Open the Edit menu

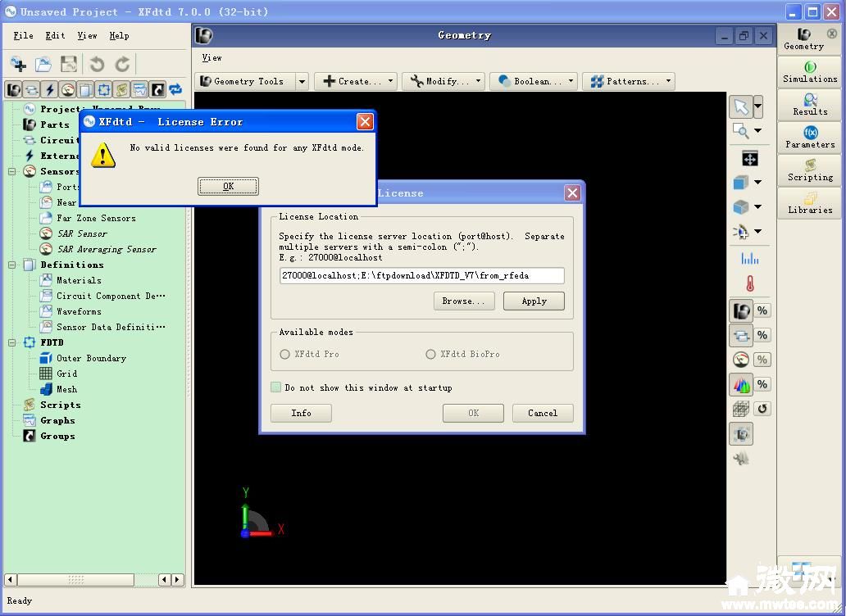tap(55, 35)
